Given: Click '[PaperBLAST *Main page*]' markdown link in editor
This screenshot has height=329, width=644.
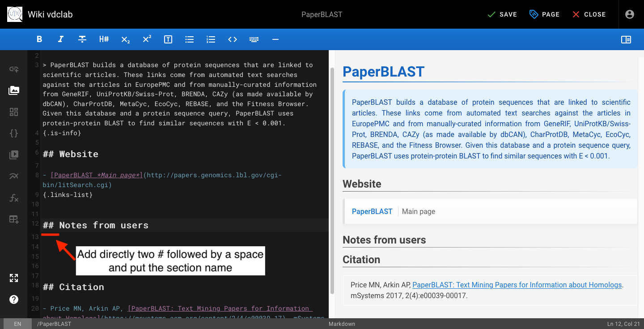Looking at the screenshot, I should (x=97, y=175).
